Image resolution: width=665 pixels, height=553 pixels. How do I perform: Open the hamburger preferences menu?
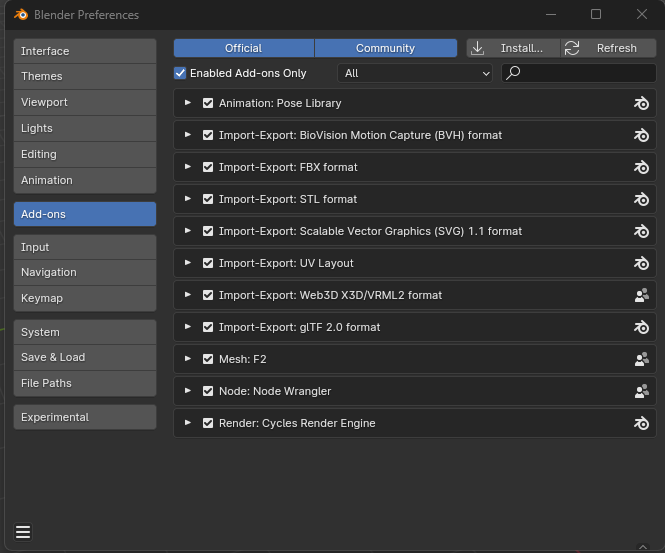pyautogui.click(x=23, y=532)
